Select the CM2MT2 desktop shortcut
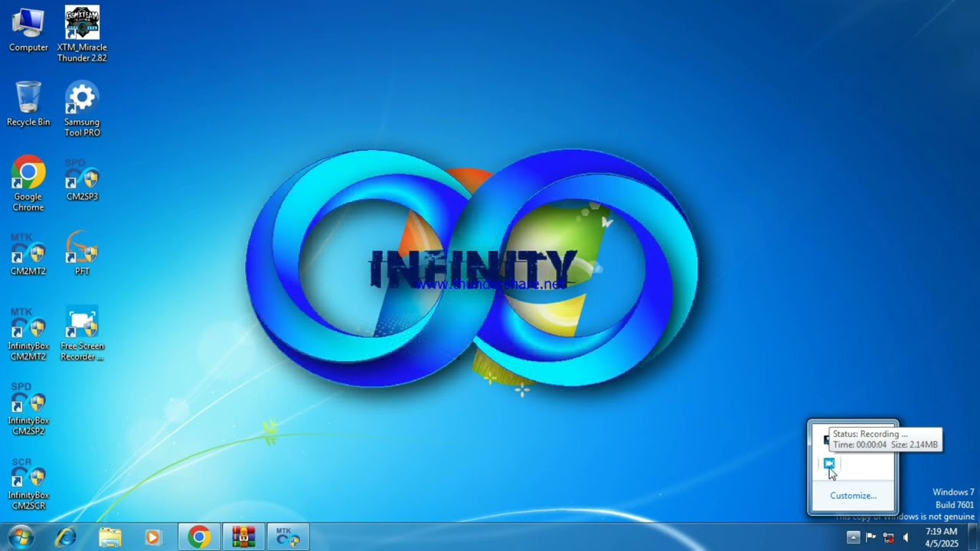This screenshot has height=551, width=980. click(28, 255)
